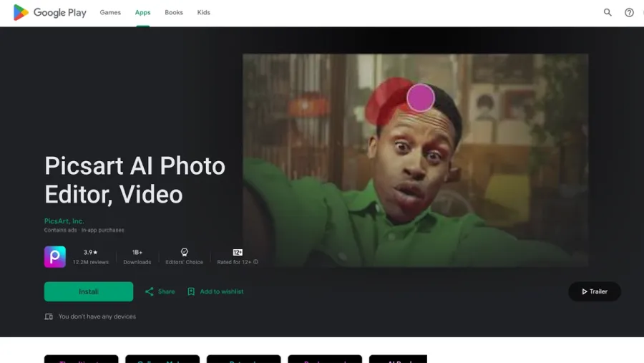Open the Kids tab

click(203, 12)
